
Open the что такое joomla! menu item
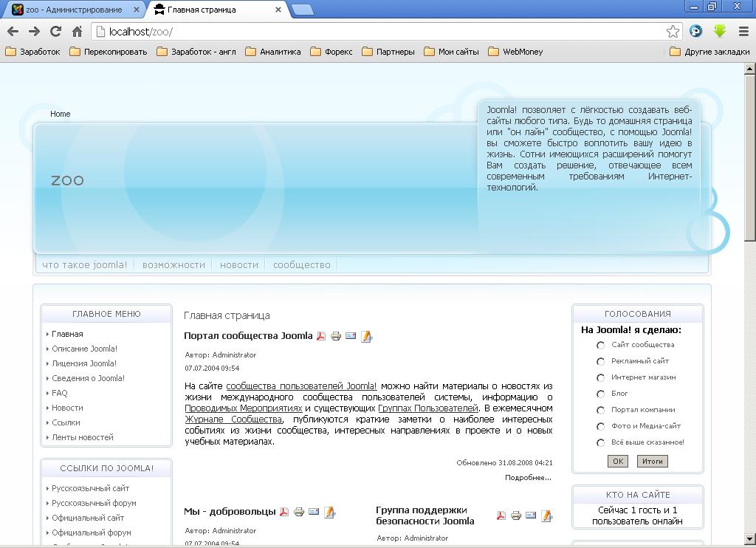85,265
